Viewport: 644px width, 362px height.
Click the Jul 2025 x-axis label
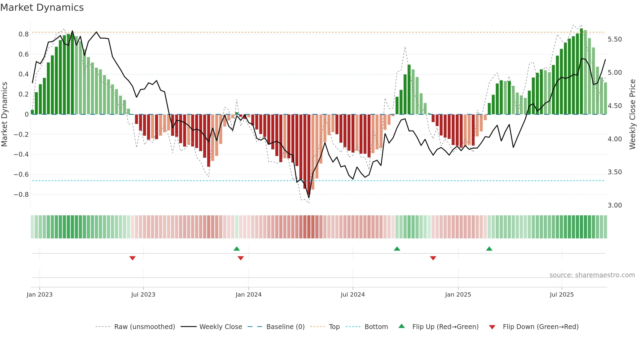[562, 294]
